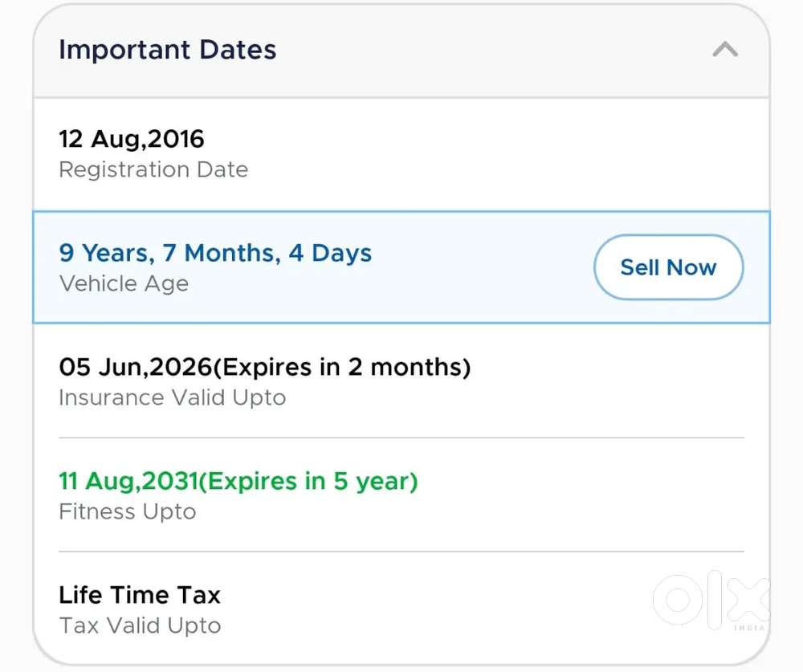
Task: Select the Insurance Valid Upto label
Action: pos(172,397)
